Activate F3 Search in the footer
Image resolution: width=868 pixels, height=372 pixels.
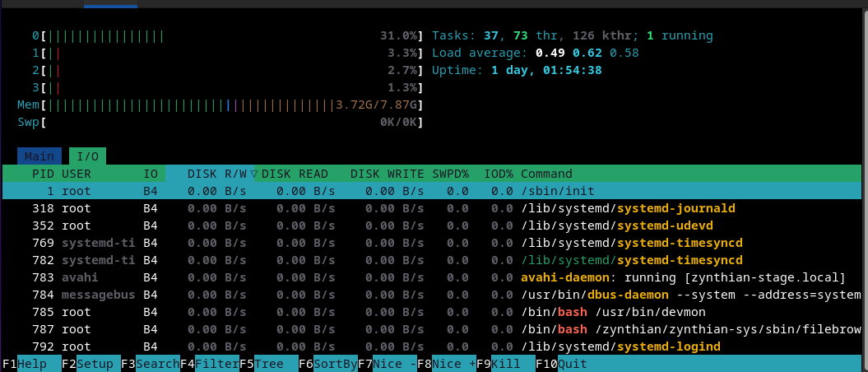pos(157,364)
